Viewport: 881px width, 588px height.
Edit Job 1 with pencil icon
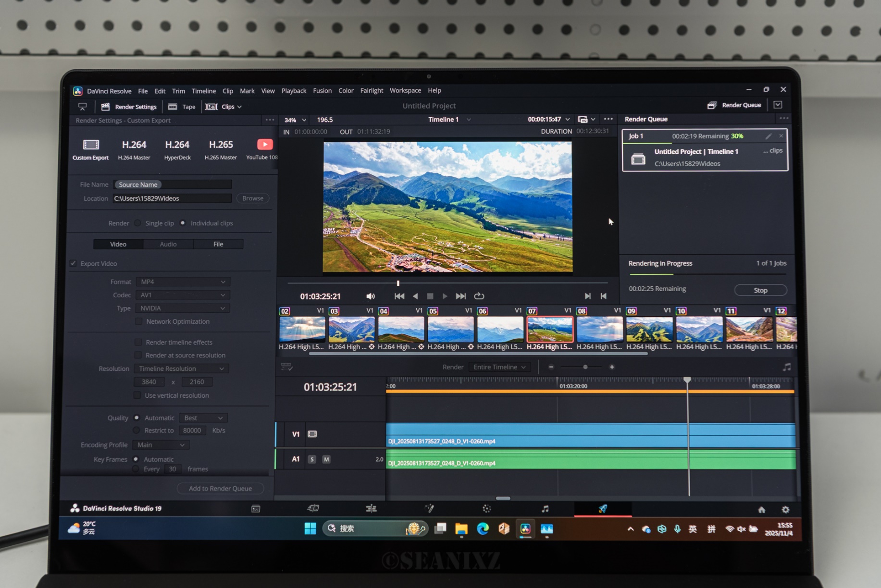tap(768, 136)
